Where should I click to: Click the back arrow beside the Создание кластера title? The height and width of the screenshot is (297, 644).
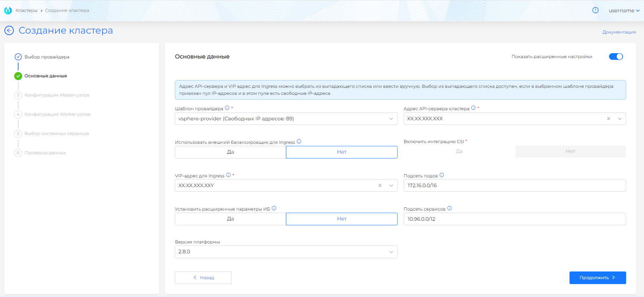coord(9,31)
